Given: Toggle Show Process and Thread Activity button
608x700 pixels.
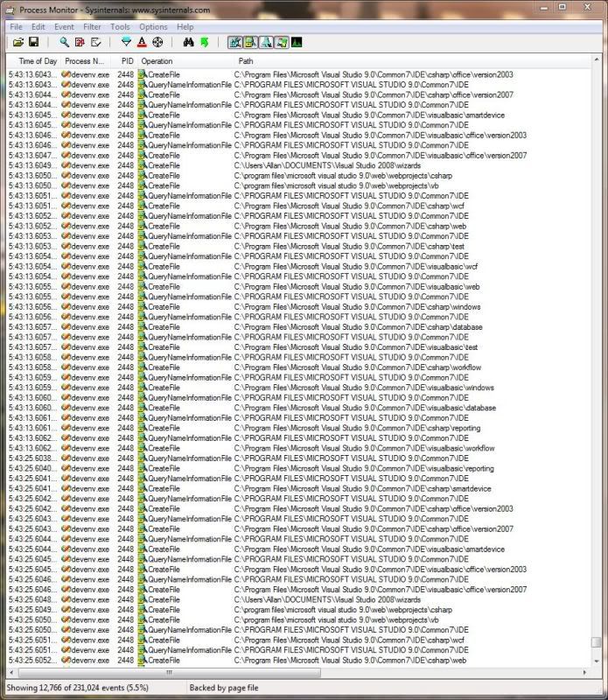Looking at the screenshot, I should (x=281, y=42).
